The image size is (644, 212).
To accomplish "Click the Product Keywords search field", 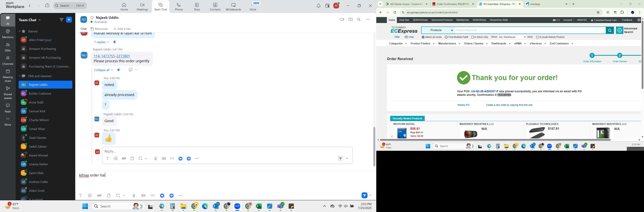I will pos(530,30).
